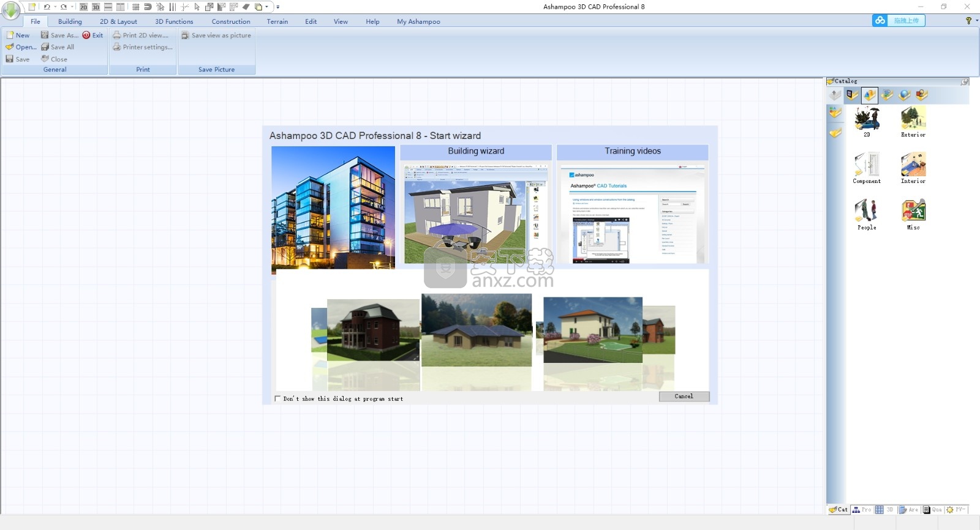Expand the quick access toolbar customize arrow
The height and width of the screenshot is (530, 980).
click(278, 7)
